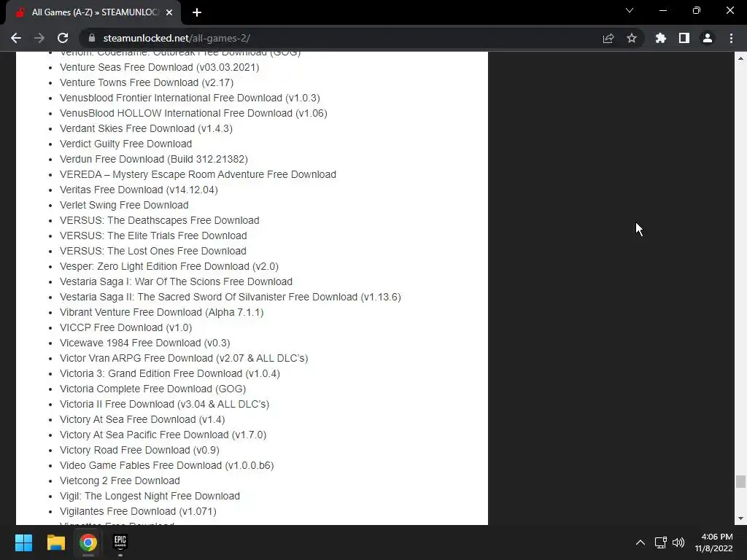The height and width of the screenshot is (560, 747).
Task: Open Verlet Swing Free Download link
Action: point(124,205)
